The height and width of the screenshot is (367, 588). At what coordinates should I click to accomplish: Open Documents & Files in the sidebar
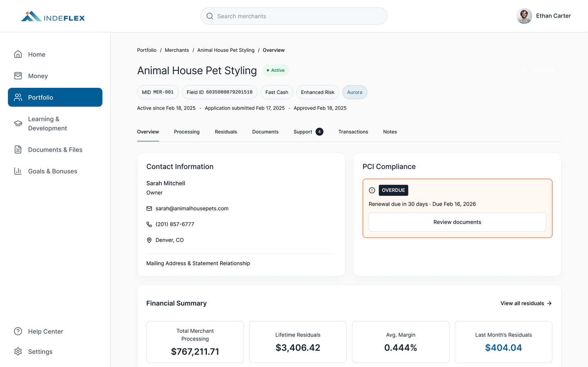point(55,150)
